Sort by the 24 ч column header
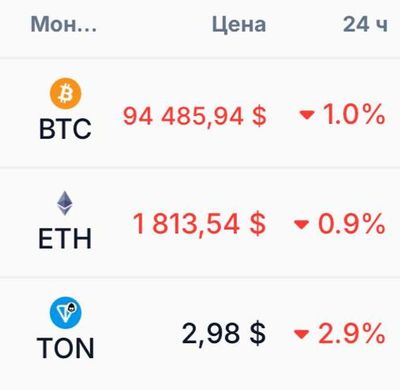This screenshot has width=400, height=390. click(365, 24)
